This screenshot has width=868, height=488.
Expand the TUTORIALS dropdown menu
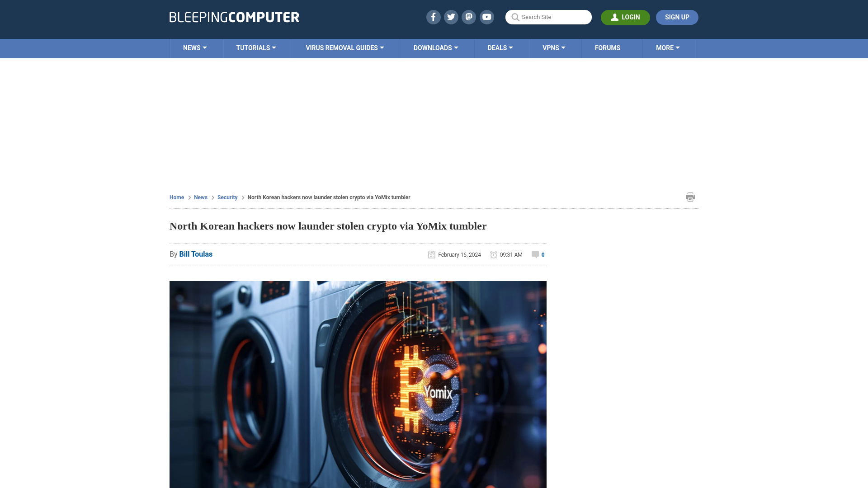256,47
